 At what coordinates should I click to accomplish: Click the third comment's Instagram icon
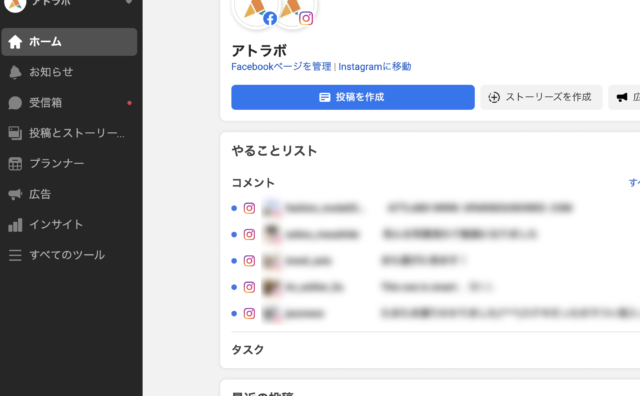click(249, 261)
